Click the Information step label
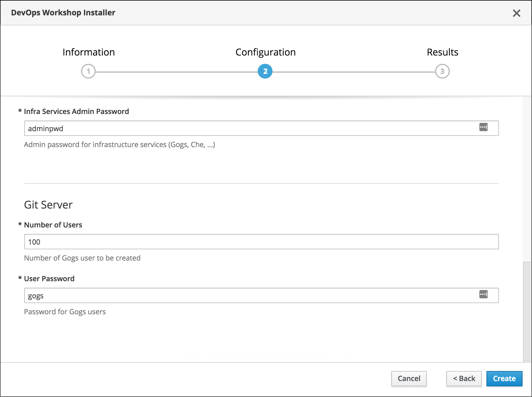532x397 pixels. coord(89,52)
